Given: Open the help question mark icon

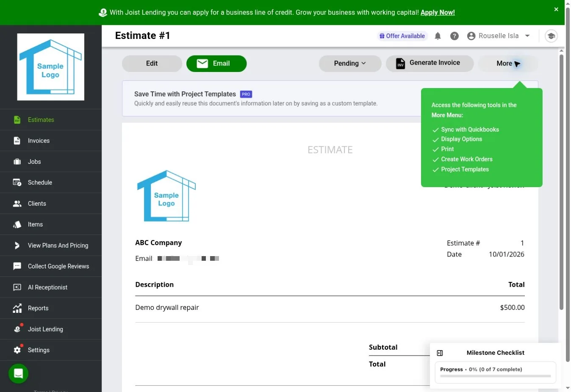Looking at the screenshot, I should (x=455, y=36).
